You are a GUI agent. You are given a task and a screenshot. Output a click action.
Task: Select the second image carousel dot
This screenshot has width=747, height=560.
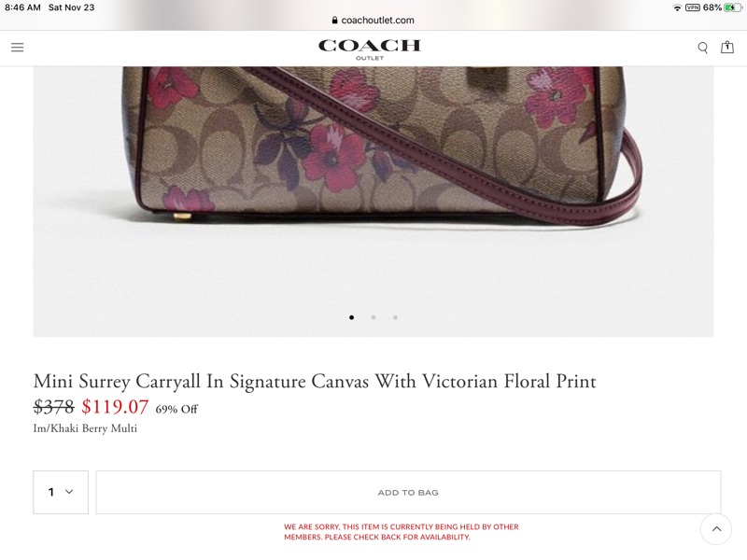(x=373, y=317)
